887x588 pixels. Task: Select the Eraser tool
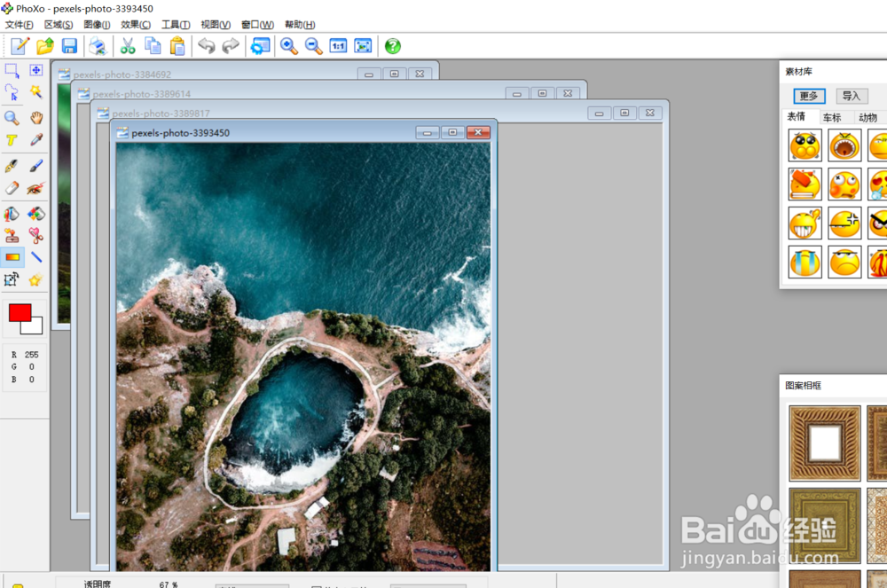pyautogui.click(x=12, y=188)
